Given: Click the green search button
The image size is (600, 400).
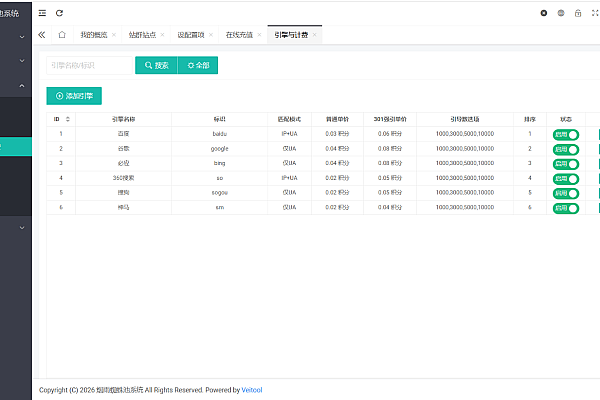Looking at the screenshot, I should [156, 65].
